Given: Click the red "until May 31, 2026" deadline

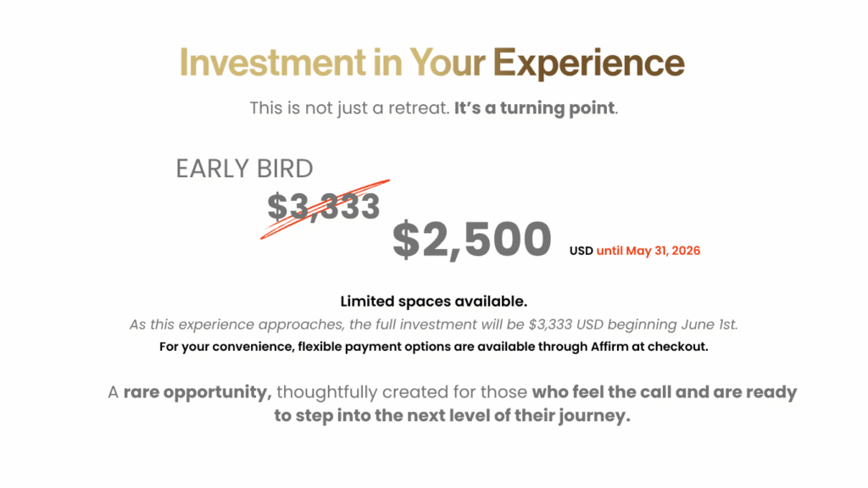Looking at the screenshot, I should 648,251.
